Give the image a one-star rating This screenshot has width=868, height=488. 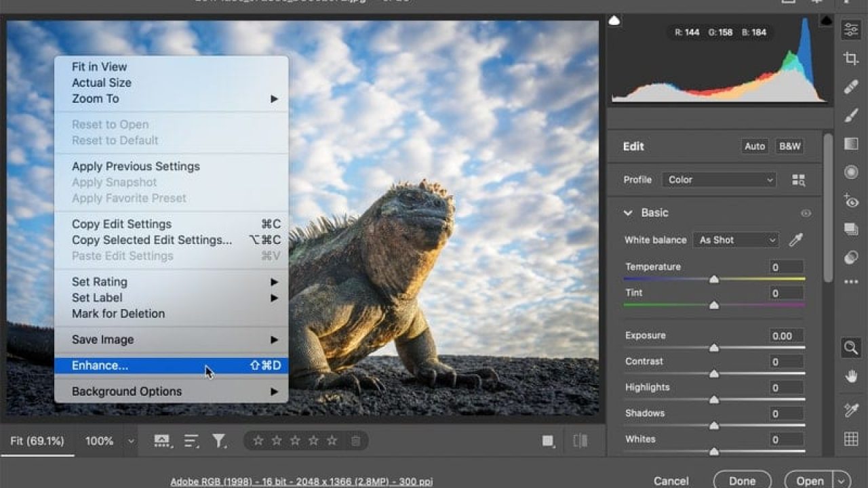tap(258, 441)
